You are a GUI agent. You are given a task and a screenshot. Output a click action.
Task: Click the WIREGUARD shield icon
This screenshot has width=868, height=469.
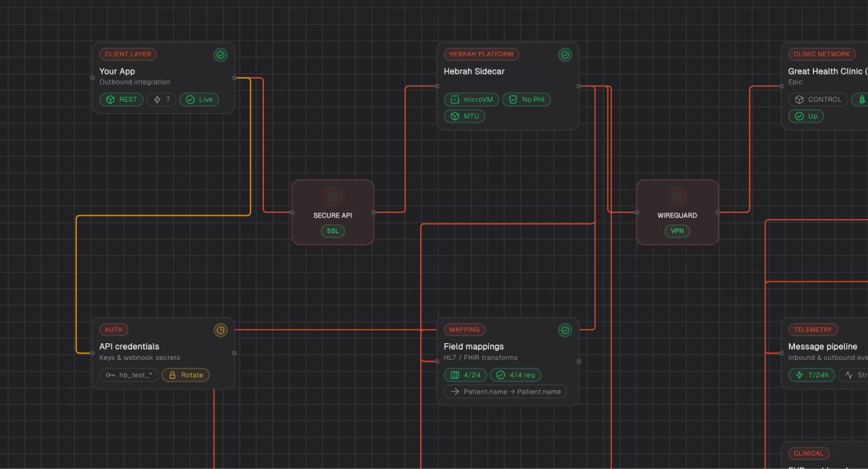coord(677,196)
